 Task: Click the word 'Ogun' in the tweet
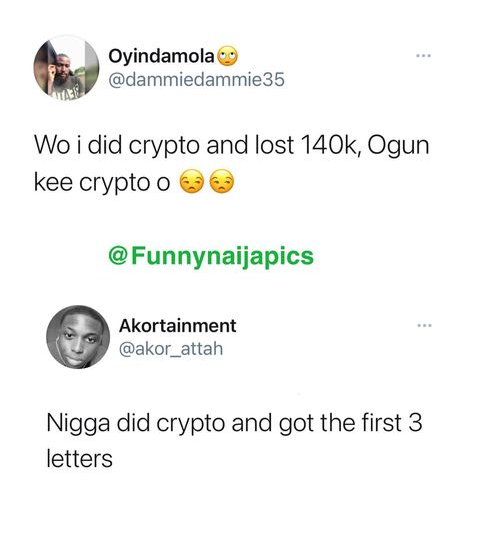(398, 147)
